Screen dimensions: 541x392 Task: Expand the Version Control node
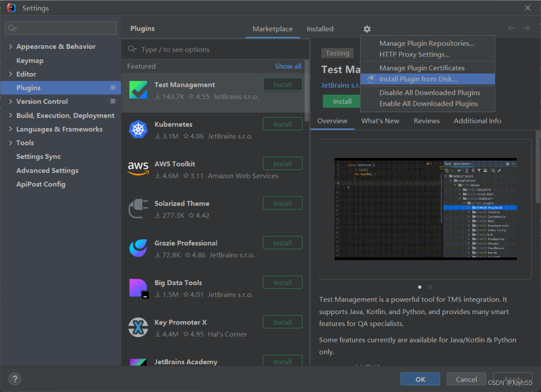point(10,101)
